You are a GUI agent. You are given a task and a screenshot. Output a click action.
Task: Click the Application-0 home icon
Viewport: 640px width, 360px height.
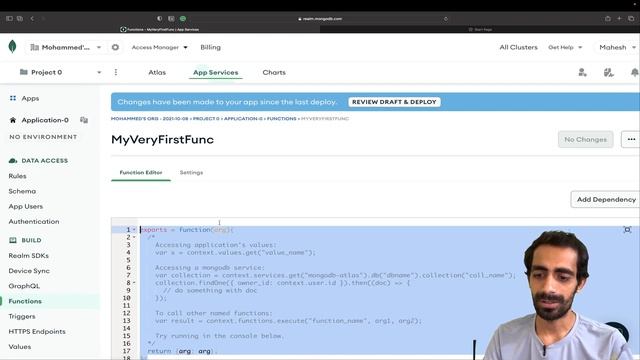(13, 120)
